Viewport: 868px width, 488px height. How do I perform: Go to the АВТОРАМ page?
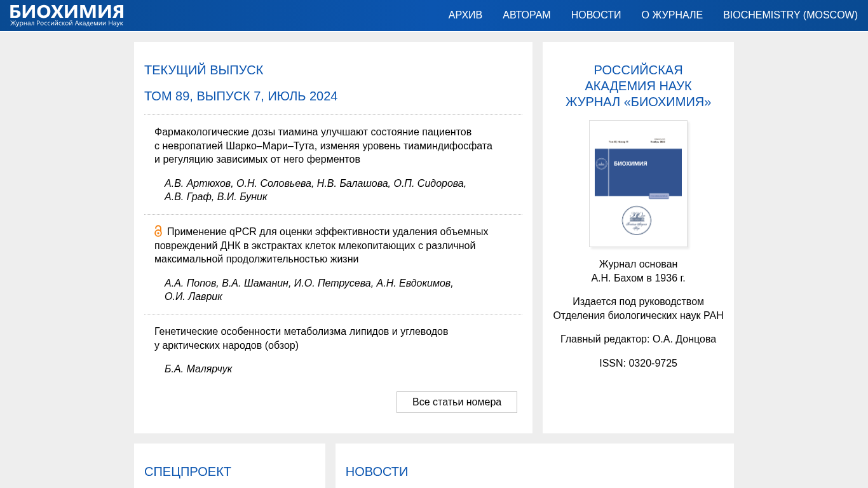tap(526, 15)
